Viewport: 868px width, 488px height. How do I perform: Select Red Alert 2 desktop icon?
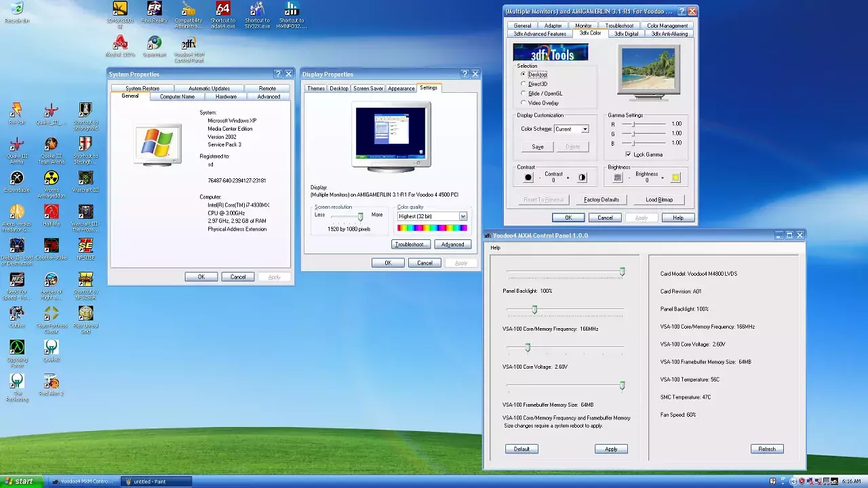point(52,385)
